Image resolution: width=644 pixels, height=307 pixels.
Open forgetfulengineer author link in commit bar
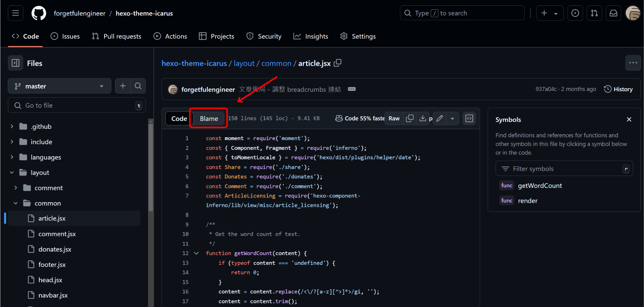click(x=208, y=89)
